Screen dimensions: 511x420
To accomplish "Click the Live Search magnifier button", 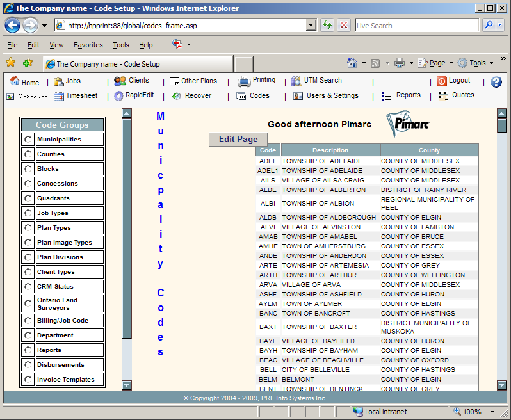I will pos(489,25).
